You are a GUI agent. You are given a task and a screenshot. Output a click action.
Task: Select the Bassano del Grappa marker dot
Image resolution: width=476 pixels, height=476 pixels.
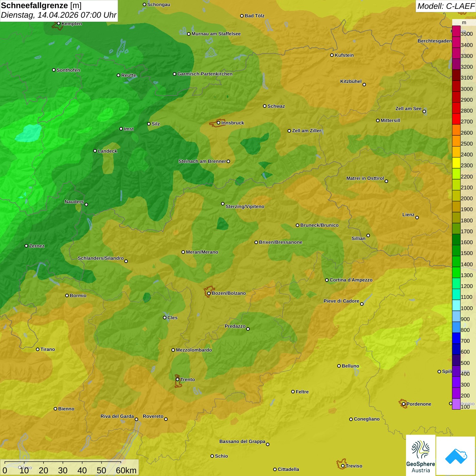point(268,444)
